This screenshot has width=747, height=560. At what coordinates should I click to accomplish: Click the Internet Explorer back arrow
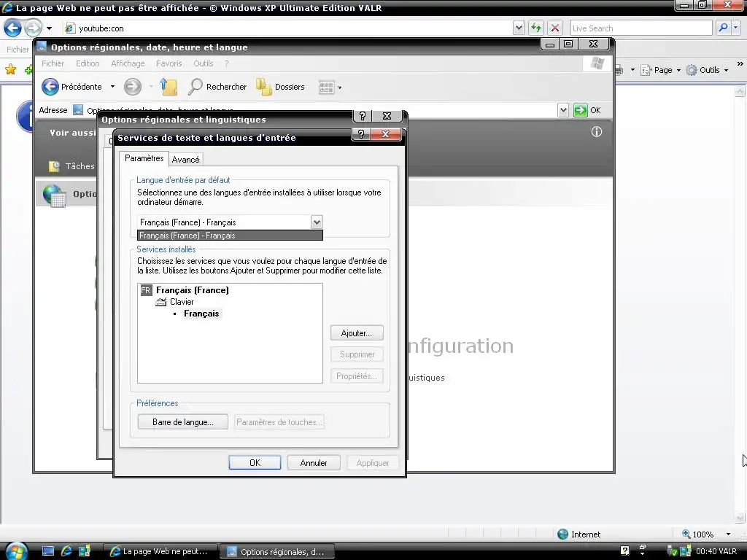13,28
